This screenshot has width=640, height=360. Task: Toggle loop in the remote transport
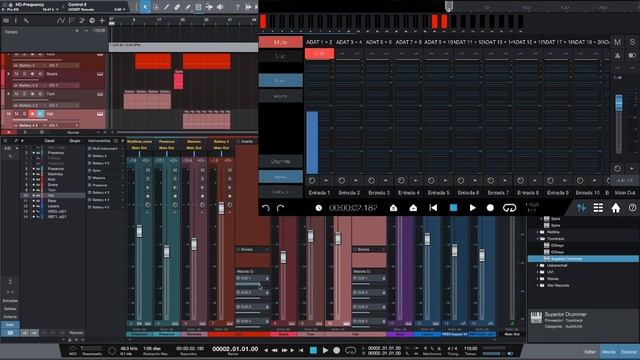point(509,208)
